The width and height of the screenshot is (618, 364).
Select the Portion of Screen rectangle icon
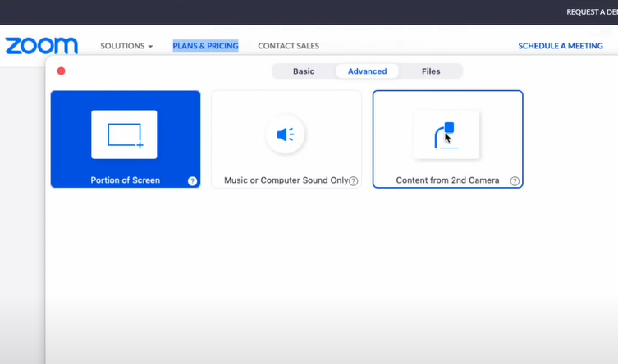(x=124, y=134)
